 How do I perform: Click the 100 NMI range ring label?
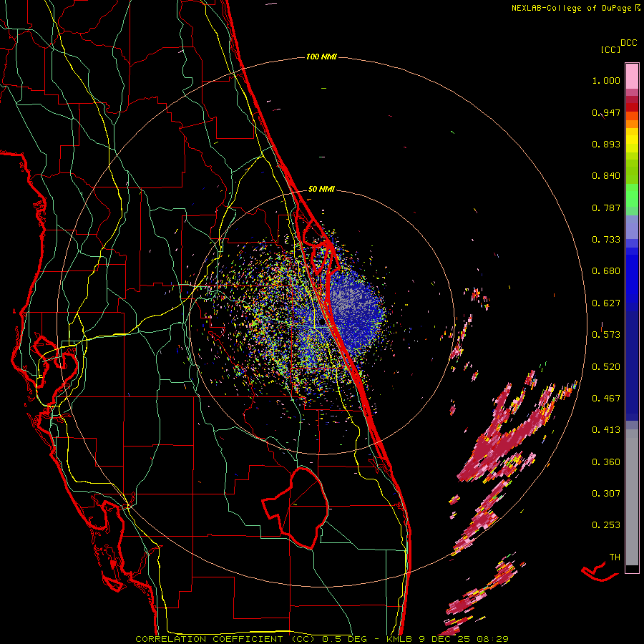(321, 57)
